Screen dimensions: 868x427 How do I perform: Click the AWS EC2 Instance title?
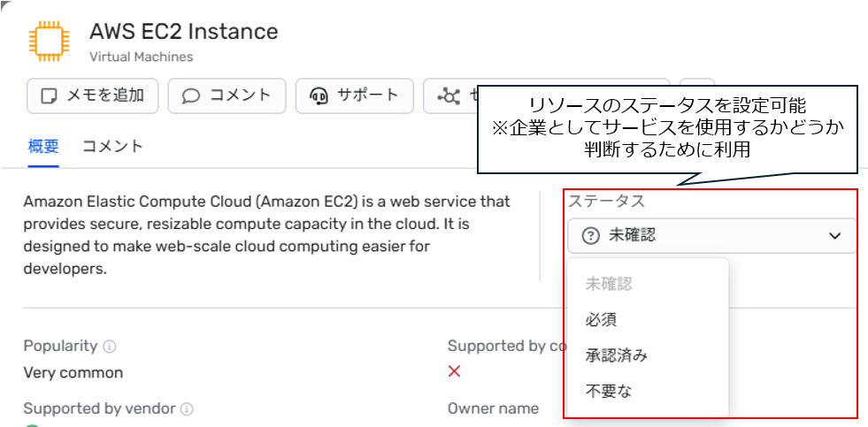click(x=184, y=32)
